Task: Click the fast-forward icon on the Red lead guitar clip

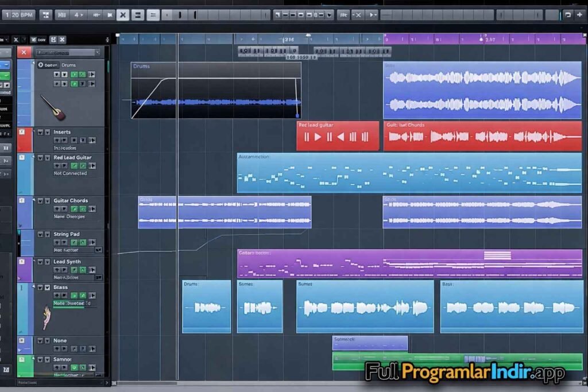Action: (352, 136)
